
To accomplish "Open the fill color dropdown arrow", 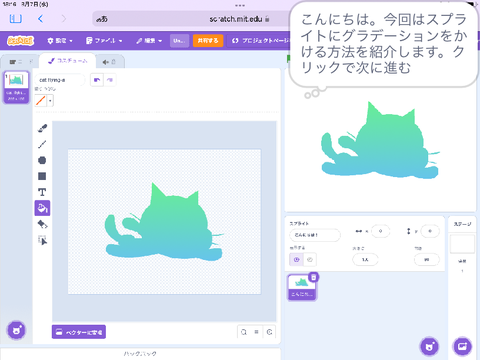I will click(50, 100).
